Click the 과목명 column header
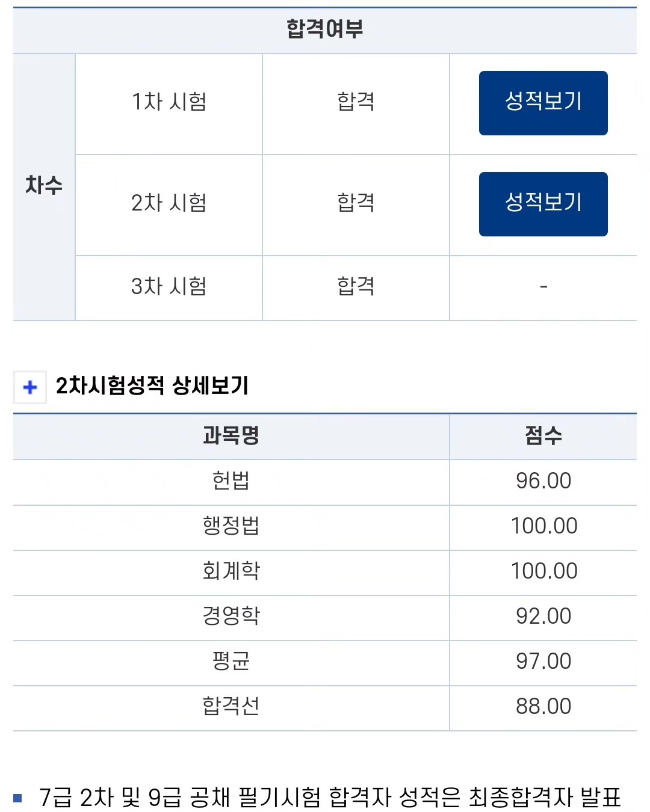 [231, 435]
